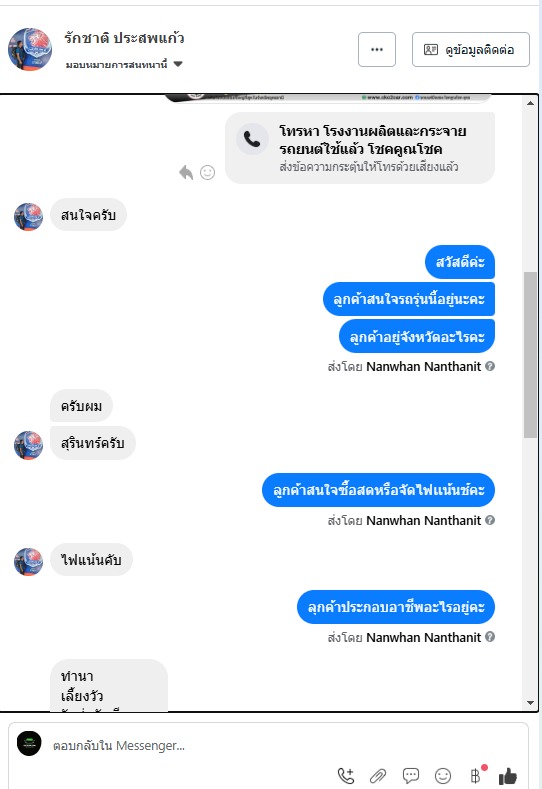Viewport: 542px width, 789px height.
Task: Click the scroll-up arrow of chat scrollbar
Action: [530, 103]
